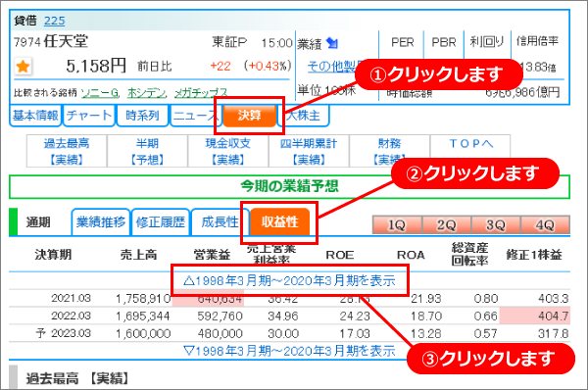Jump to 過去最高【実績】section
Viewport: 588px width, 390px height.
[x=67, y=151]
